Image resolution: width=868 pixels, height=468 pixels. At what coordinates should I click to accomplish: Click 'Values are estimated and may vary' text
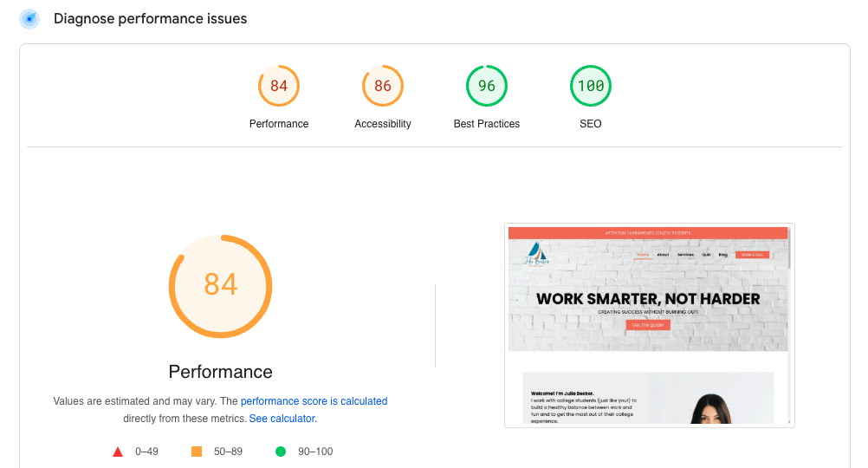135,401
